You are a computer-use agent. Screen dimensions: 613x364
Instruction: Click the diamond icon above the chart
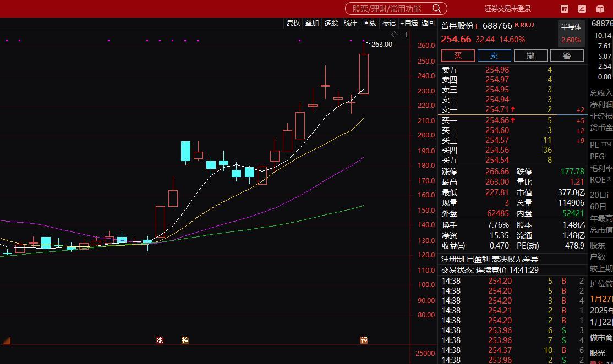point(394,35)
